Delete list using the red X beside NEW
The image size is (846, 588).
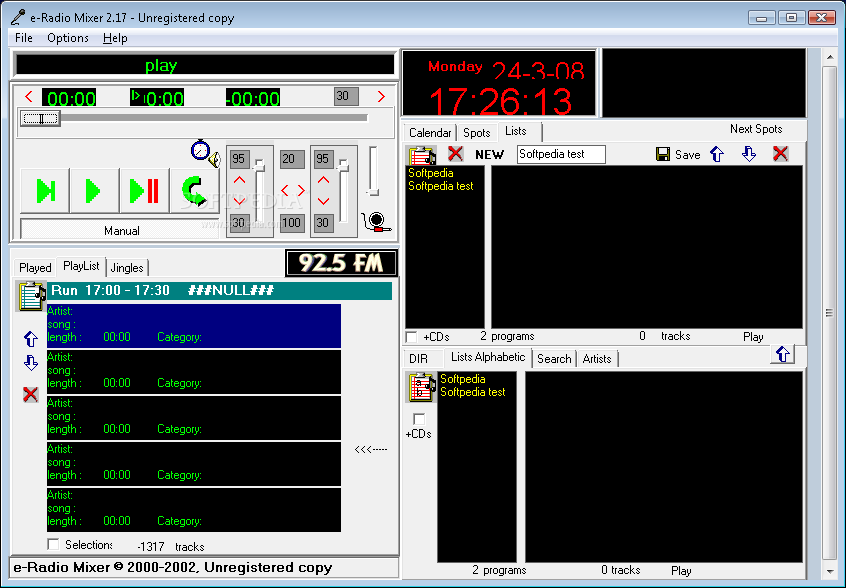coord(455,154)
